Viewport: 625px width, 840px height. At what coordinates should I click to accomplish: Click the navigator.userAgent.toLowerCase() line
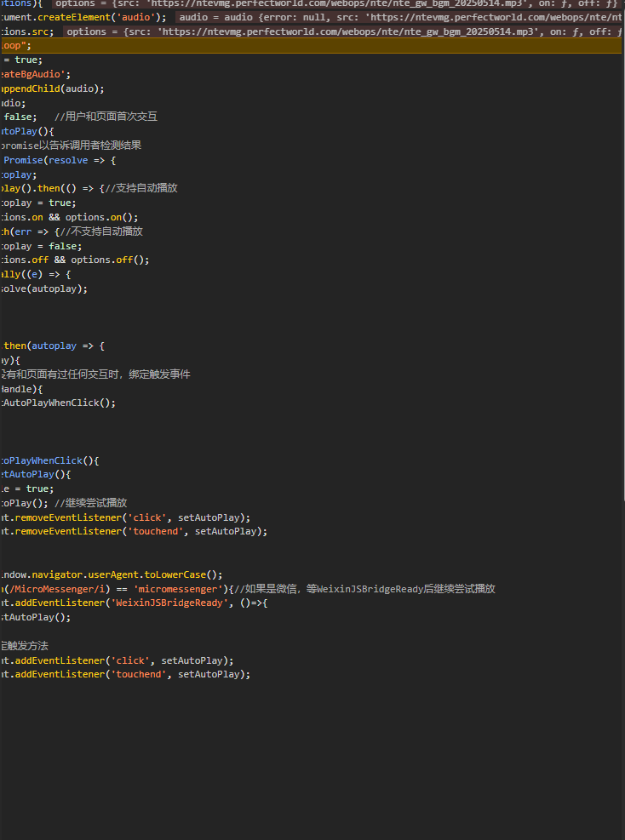(x=112, y=574)
